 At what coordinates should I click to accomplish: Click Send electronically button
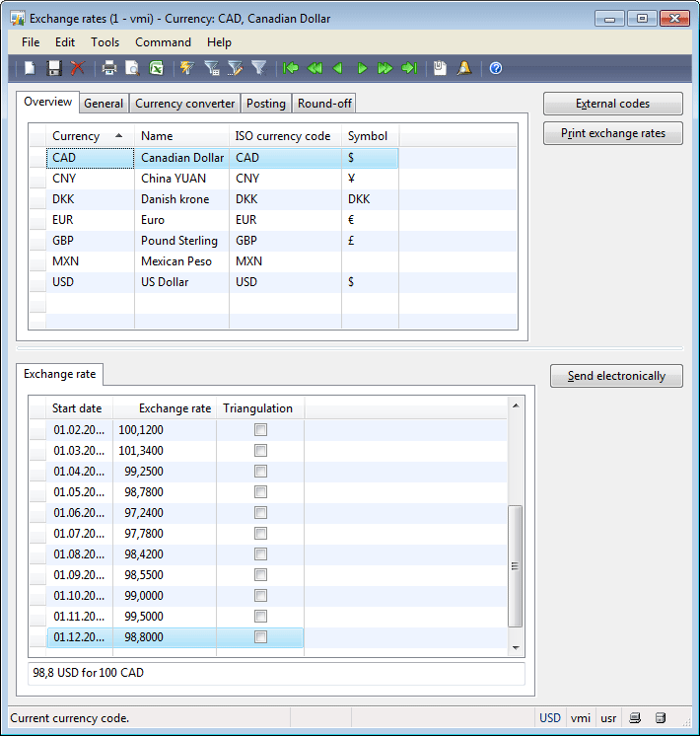pyautogui.click(x=616, y=376)
